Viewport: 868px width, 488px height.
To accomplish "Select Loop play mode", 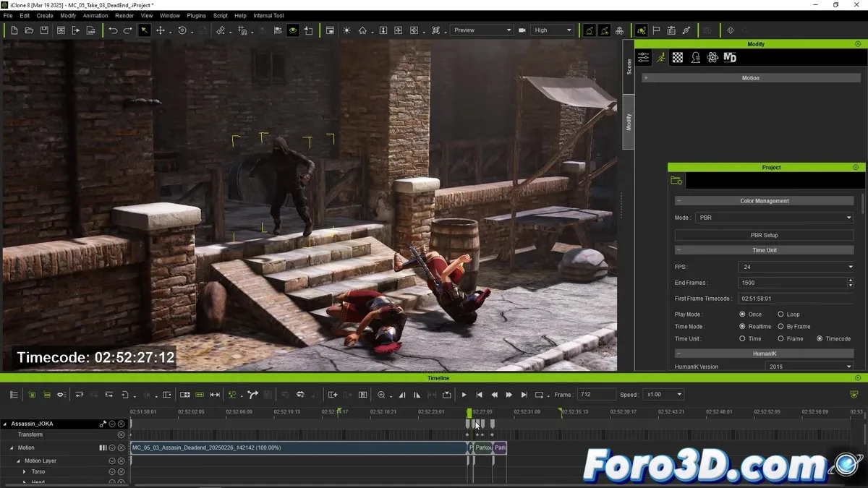I will coord(780,314).
